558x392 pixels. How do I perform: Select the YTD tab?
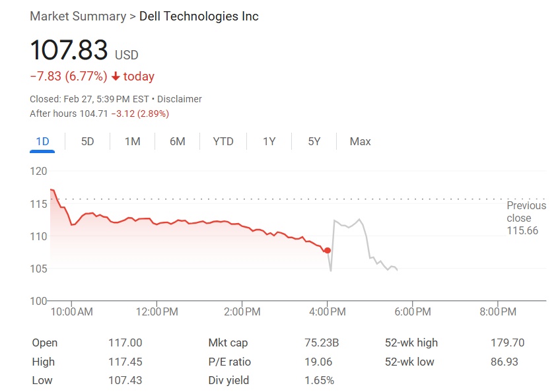click(223, 141)
